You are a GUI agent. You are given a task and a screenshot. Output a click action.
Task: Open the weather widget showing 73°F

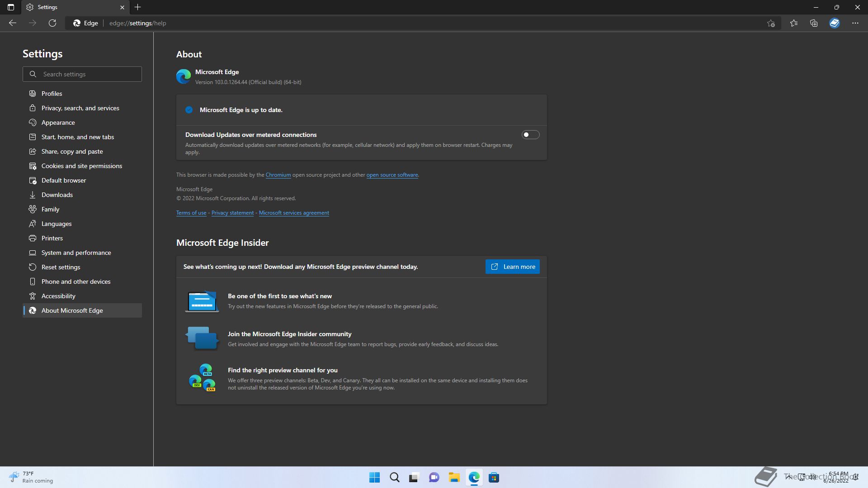tap(31, 478)
